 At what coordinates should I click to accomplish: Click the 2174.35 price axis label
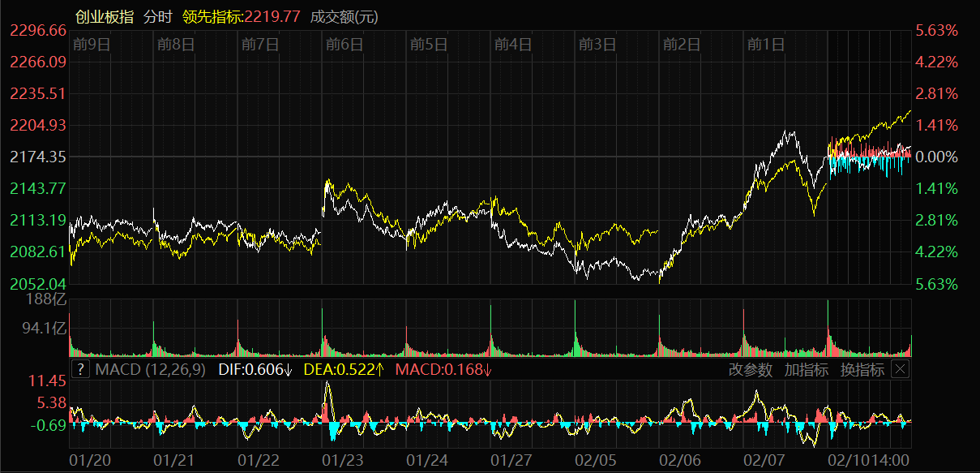pos(37,157)
